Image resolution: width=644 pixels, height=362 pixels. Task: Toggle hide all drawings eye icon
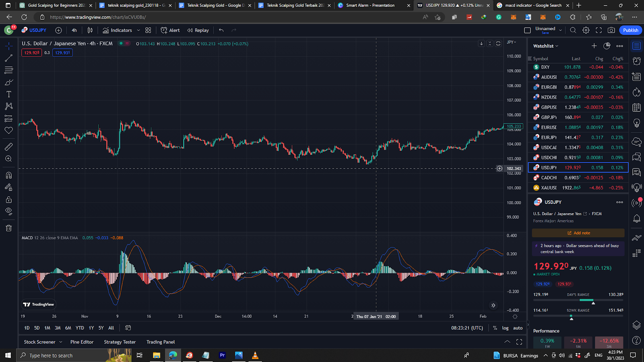point(8,212)
